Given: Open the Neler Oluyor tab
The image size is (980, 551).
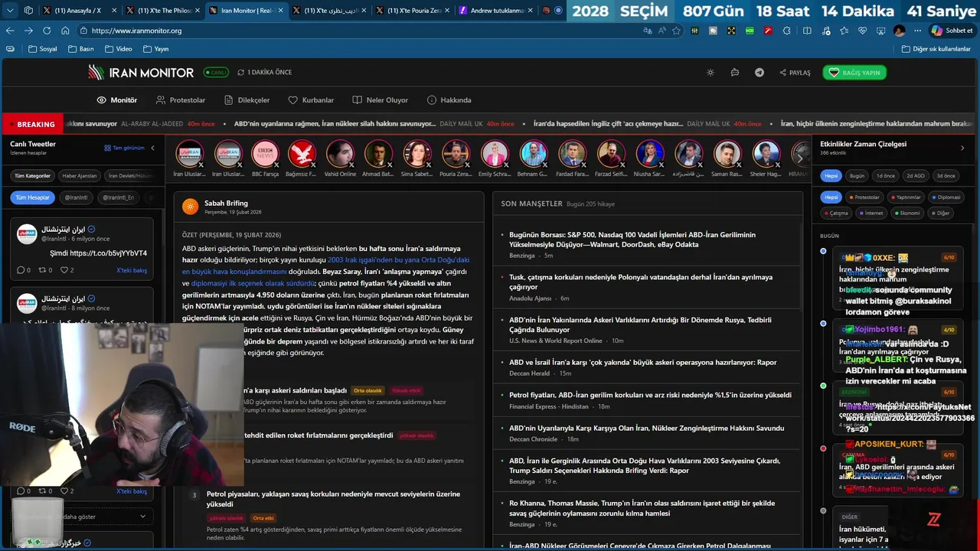Looking at the screenshot, I should (381, 100).
